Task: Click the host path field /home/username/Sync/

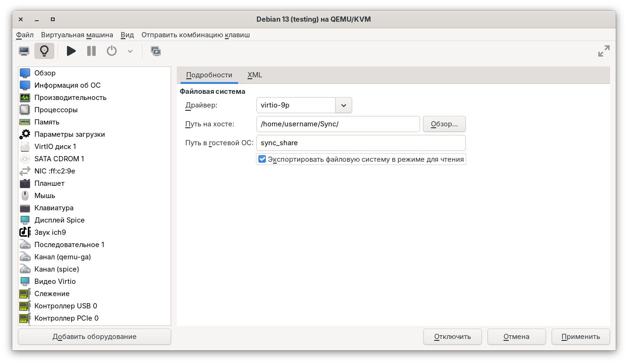Action: 338,124
